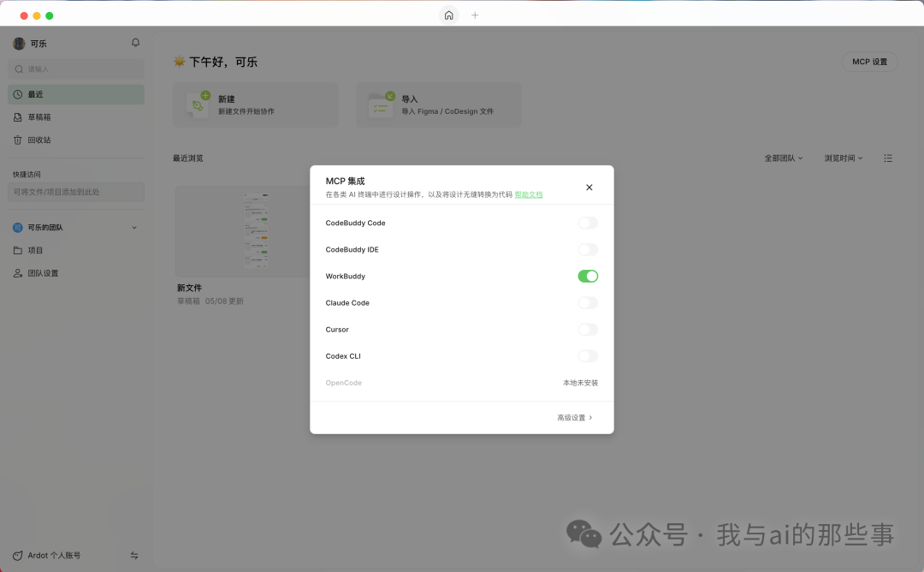This screenshot has width=924, height=572.
Task: Open 项目 in the sidebar
Action: pyautogui.click(x=76, y=251)
